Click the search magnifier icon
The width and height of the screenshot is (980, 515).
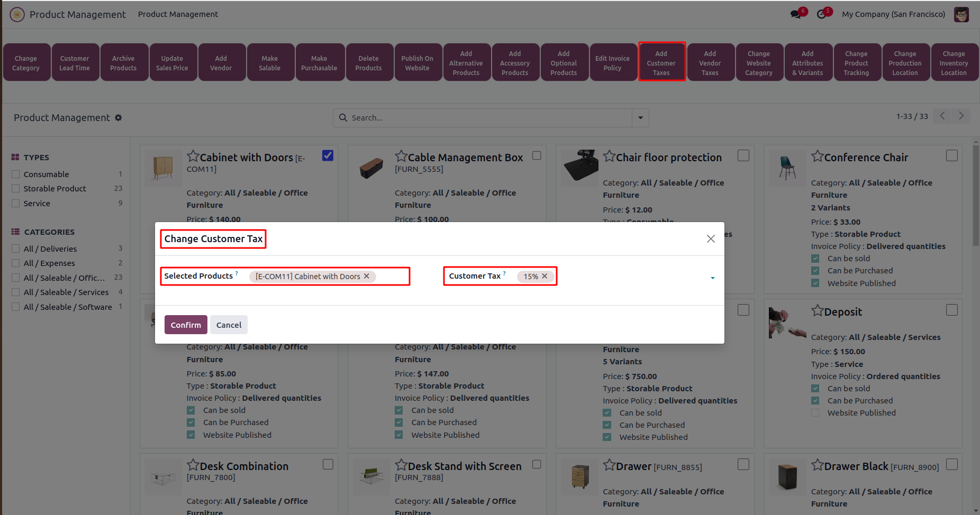[x=343, y=117]
